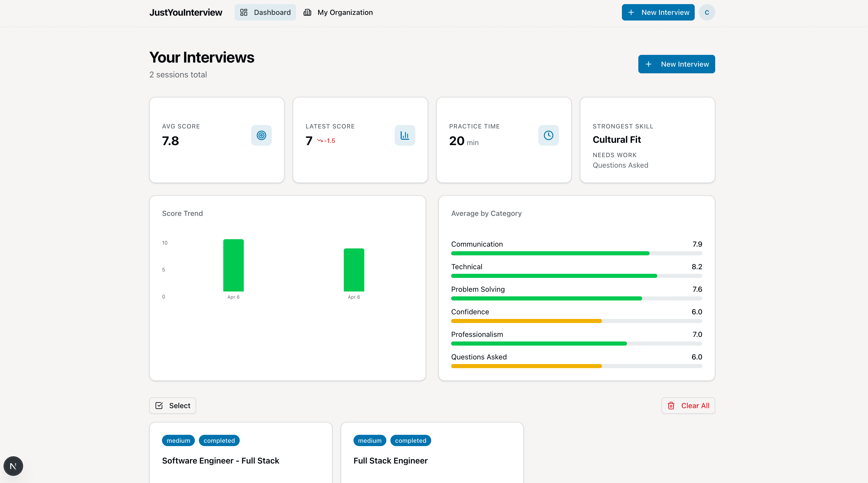Open the My Organization section

click(338, 12)
